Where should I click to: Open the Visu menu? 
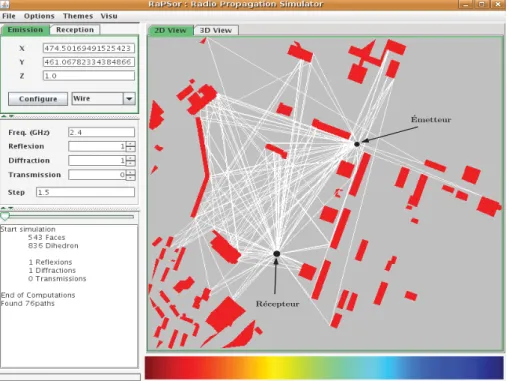(x=109, y=16)
